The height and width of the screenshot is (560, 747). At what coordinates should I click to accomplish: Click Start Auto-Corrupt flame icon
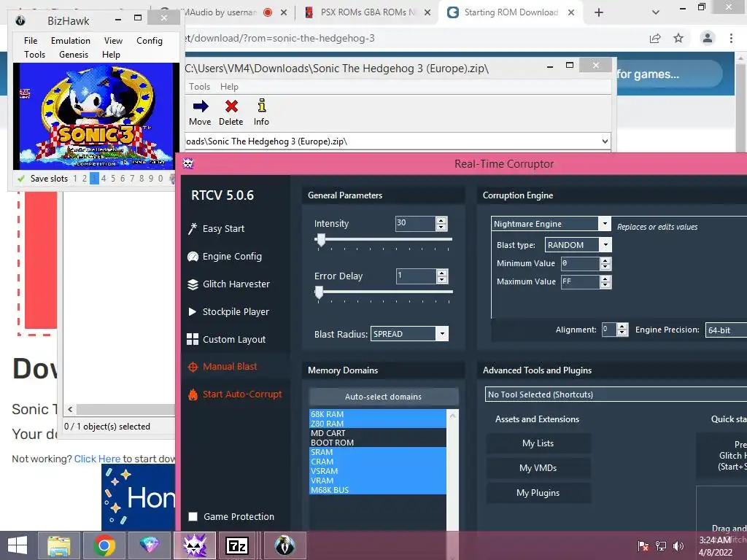[x=193, y=394]
